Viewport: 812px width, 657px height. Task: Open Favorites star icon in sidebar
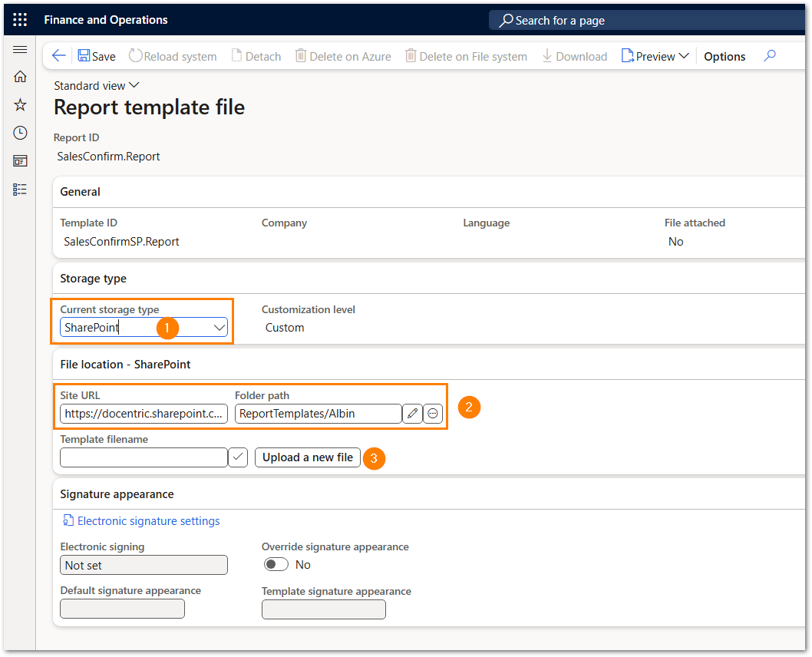[20, 105]
